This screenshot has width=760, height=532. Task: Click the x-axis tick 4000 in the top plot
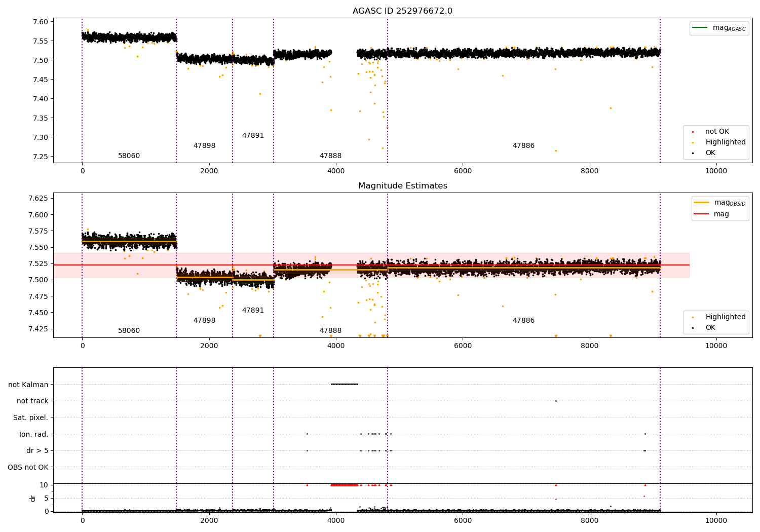336,171
